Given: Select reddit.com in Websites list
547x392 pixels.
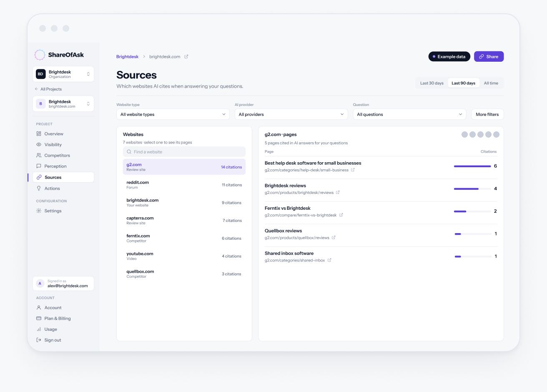Looking at the screenshot, I should (x=184, y=185).
